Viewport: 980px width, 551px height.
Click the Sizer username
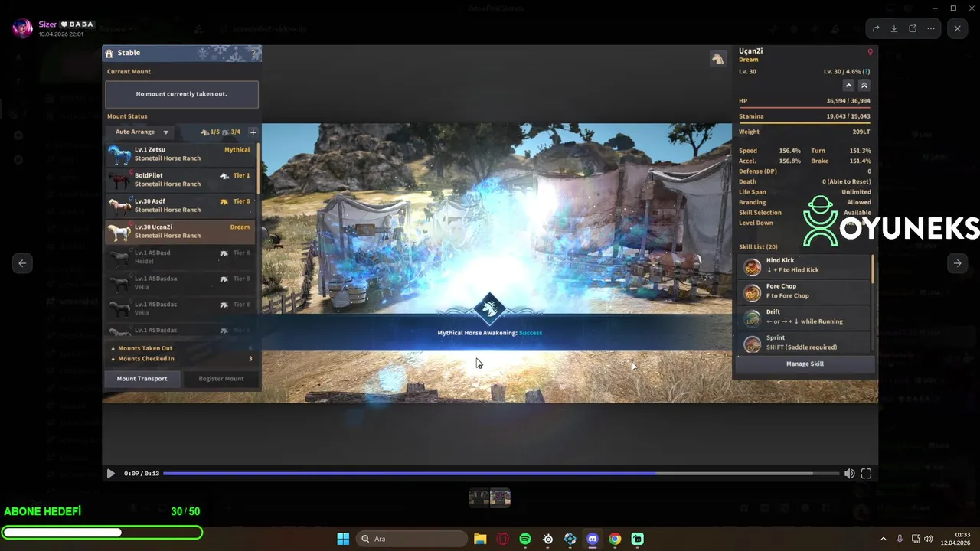48,24
